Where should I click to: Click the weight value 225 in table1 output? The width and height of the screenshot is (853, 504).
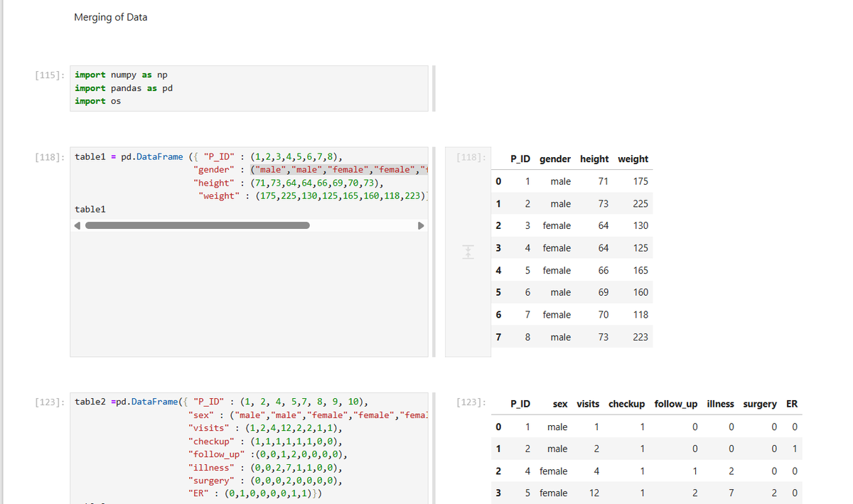click(x=640, y=204)
